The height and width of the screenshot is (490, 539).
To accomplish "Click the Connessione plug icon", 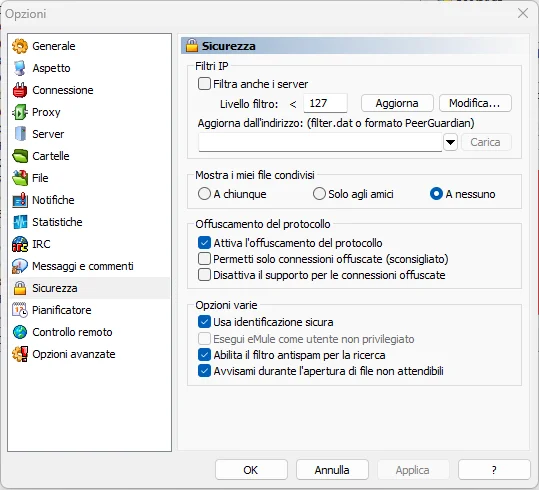I will click(x=20, y=90).
